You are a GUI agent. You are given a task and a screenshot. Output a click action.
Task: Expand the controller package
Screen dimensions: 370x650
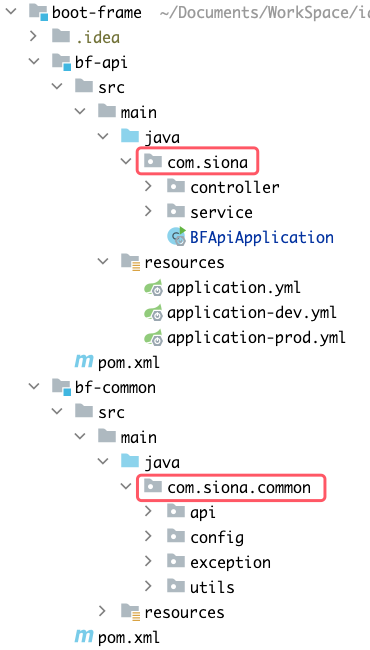click(x=148, y=187)
